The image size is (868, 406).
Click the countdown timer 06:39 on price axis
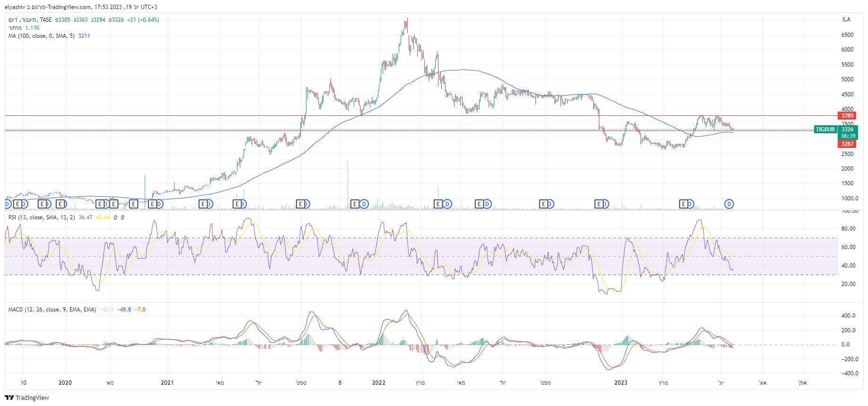(x=848, y=136)
